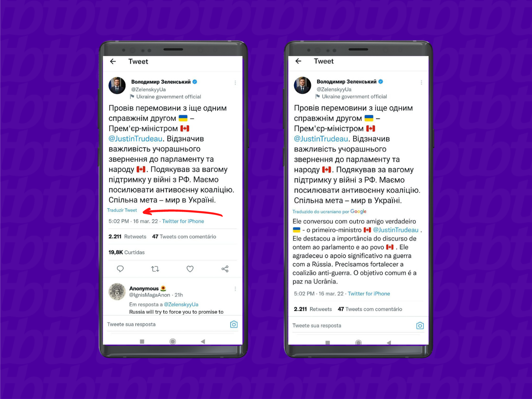This screenshot has width=532, height=399.
Task: Open @JustinTrudeau mention in translated text
Action: coord(396,230)
